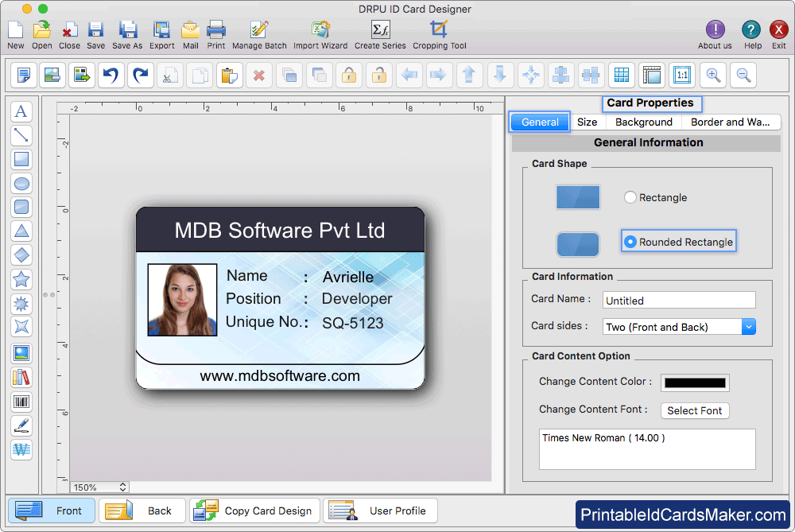795x532 pixels.
Task: Toggle the grid view icon
Action: [x=622, y=75]
